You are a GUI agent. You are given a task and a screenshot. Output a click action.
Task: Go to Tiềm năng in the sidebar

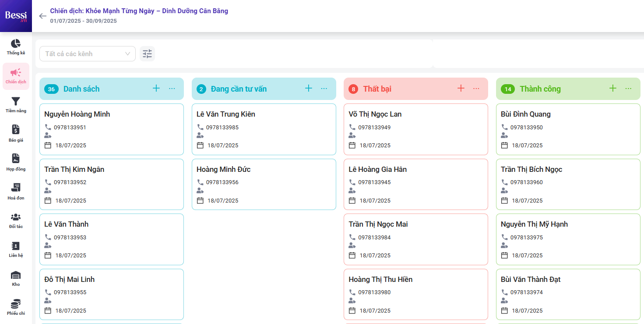click(x=16, y=105)
